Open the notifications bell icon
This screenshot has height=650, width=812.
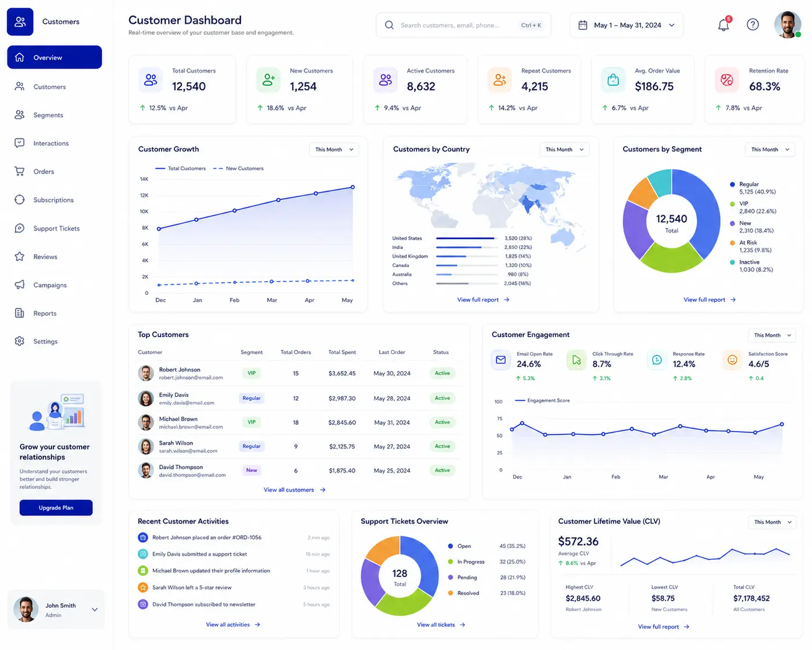pos(723,24)
